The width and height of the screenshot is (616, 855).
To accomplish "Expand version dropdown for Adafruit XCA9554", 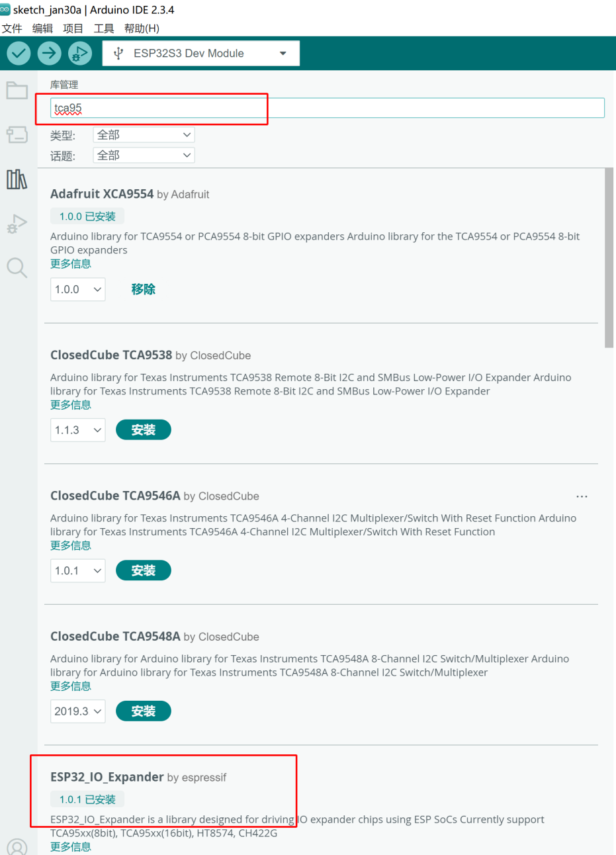I will point(78,289).
